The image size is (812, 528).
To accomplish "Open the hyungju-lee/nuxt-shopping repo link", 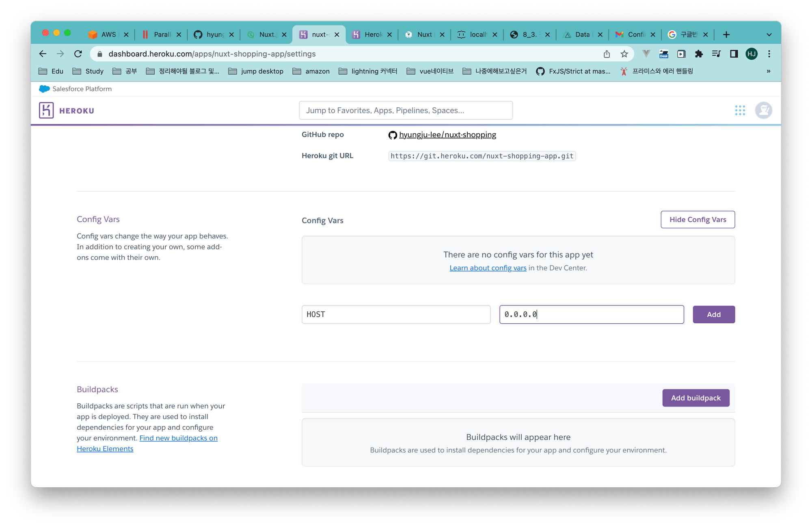I will (447, 135).
